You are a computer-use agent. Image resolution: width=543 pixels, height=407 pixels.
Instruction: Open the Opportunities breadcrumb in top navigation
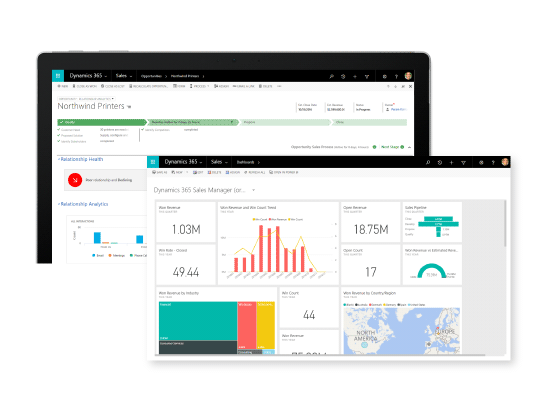pyautogui.click(x=151, y=76)
